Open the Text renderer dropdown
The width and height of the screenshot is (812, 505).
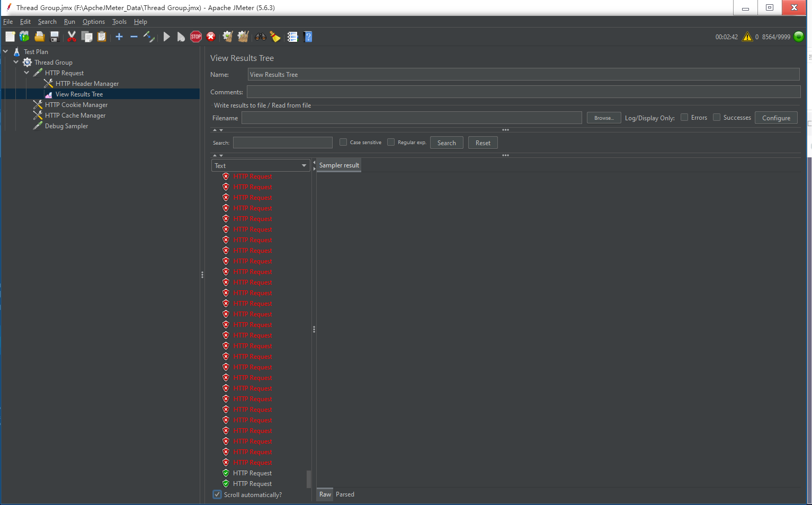261,165
